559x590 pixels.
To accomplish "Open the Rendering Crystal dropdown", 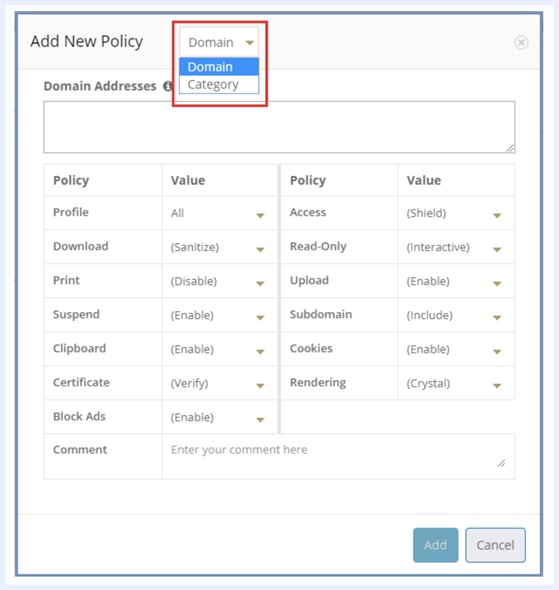I will point(454,383).
